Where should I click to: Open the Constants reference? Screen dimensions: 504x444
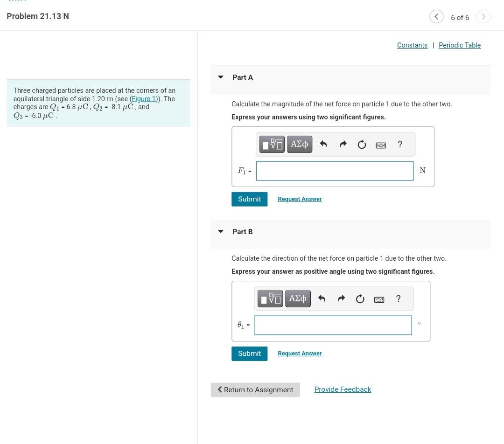click(x=412, y=45)
